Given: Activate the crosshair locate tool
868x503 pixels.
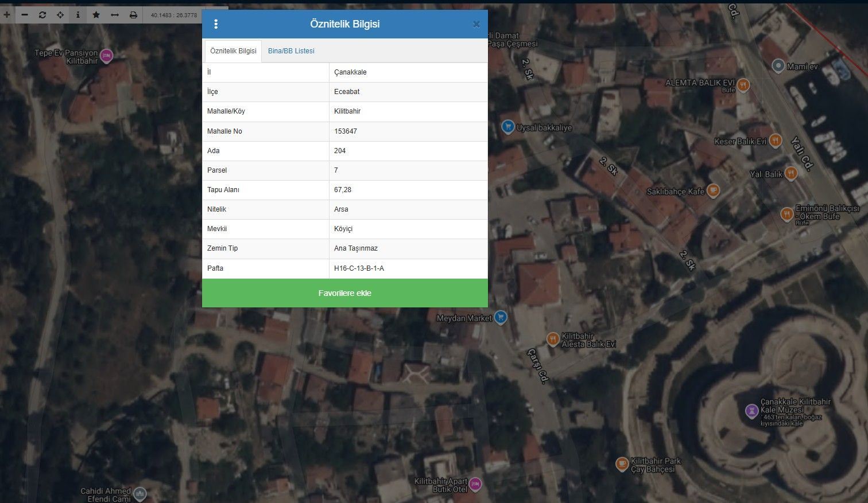Looking at the screenshot, I should pos(60,15).
